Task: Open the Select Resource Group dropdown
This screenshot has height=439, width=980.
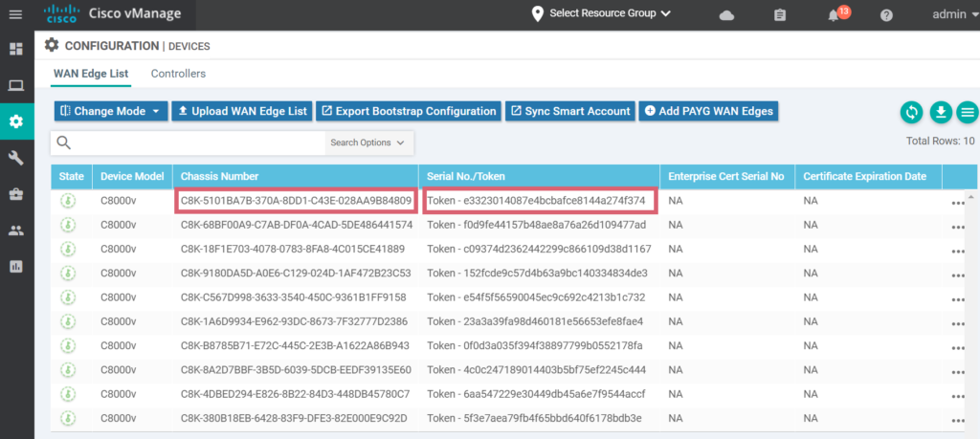Action: [601, 13]
